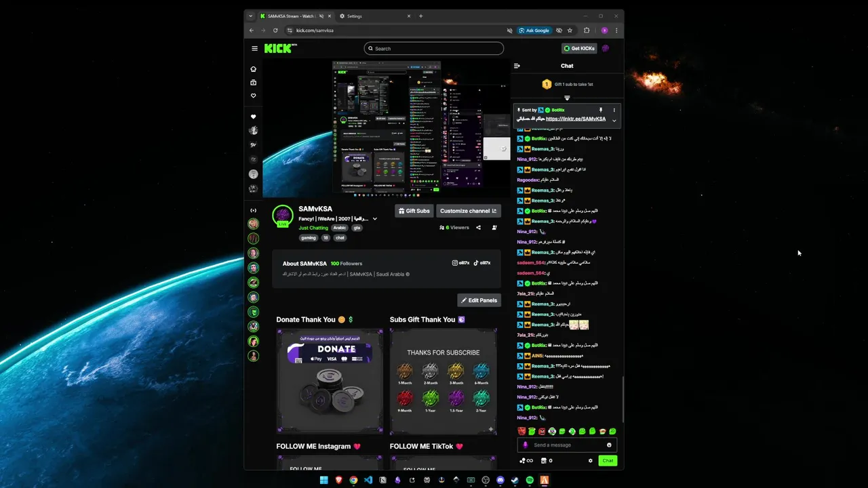Expand the gift leaderboard arrow under chat header
The width and height of the screenshot is (868, 488).
[567, 98]
